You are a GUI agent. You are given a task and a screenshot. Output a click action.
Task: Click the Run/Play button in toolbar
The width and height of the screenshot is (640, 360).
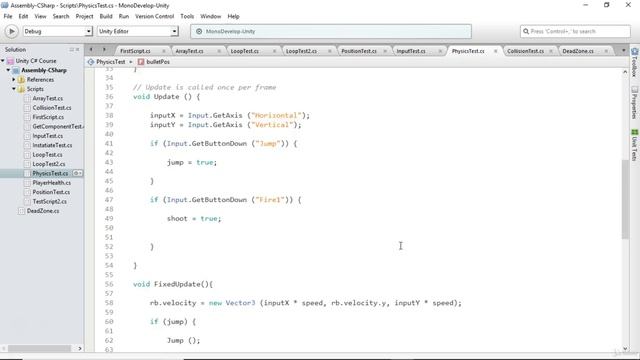11,31
